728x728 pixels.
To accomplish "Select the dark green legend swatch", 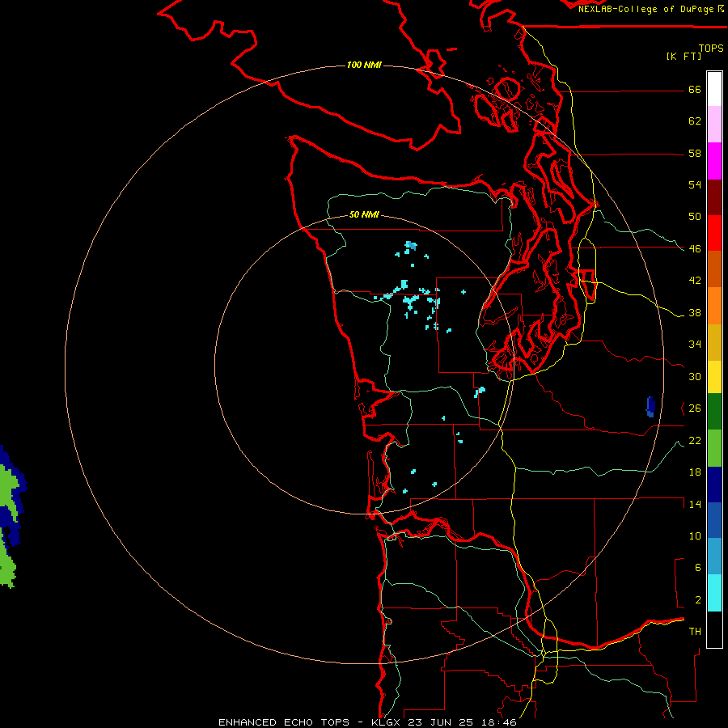I will 714,412.
